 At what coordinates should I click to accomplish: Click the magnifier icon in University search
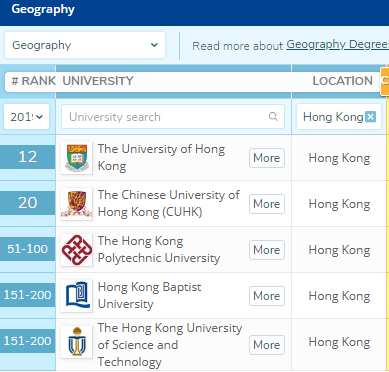(273, 116)
